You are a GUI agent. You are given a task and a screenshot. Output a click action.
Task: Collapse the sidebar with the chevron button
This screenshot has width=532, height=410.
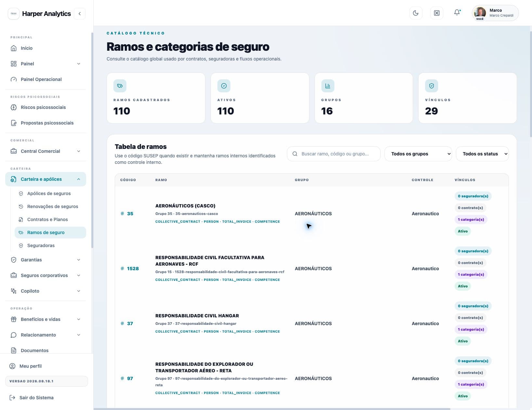tap(80, 14)
